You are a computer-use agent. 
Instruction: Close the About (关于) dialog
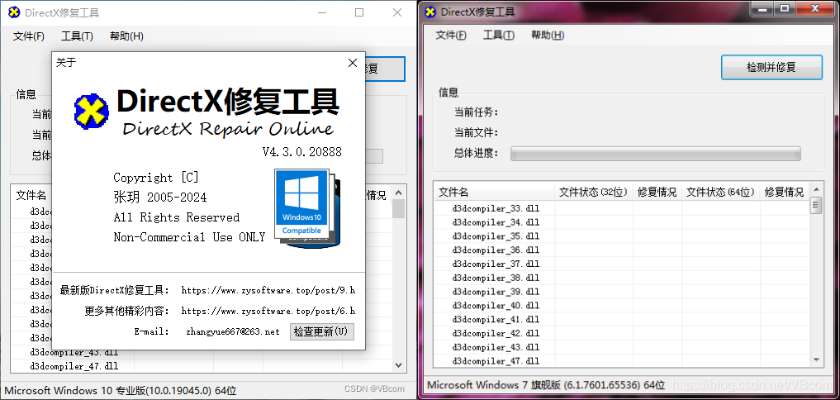(x=352, y=63)
